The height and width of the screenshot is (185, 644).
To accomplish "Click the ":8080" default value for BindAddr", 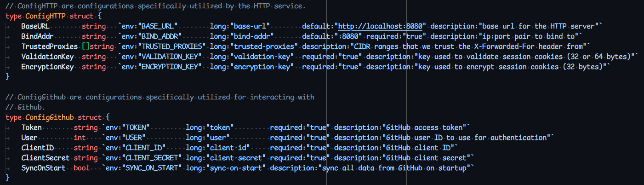I will (x=350, y=36).
